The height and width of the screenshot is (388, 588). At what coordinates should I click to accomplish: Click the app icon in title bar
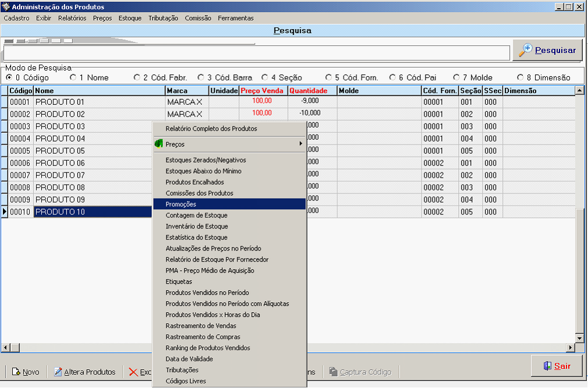tap(6, 7)
